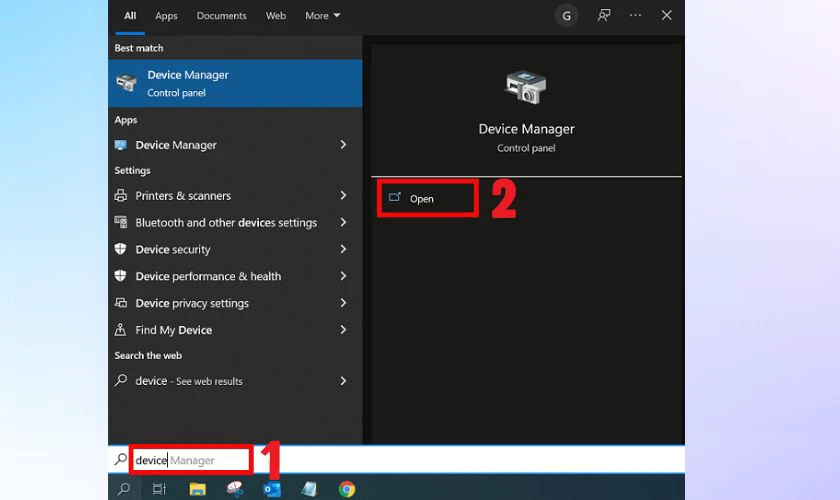This screenshot has width=840, height=500.
Task: Click the Device Manager app icon under Apps
Action: pyautogui.click(x=121, y=145)
